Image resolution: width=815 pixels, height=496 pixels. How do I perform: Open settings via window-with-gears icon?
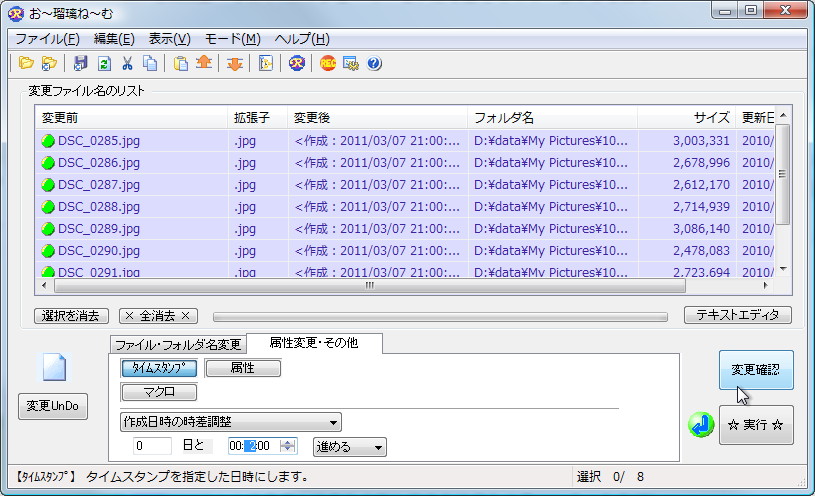point(351,63)
